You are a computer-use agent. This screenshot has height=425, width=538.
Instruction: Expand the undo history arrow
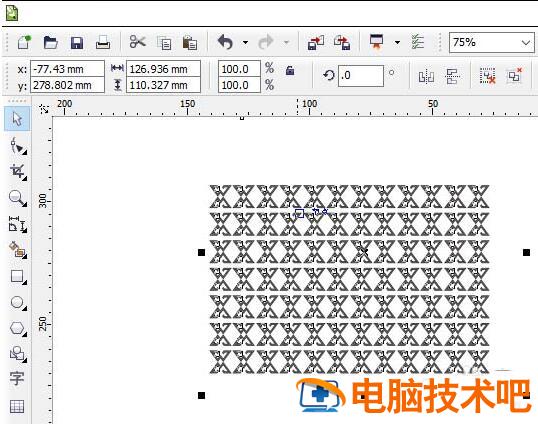coord(245,43)
